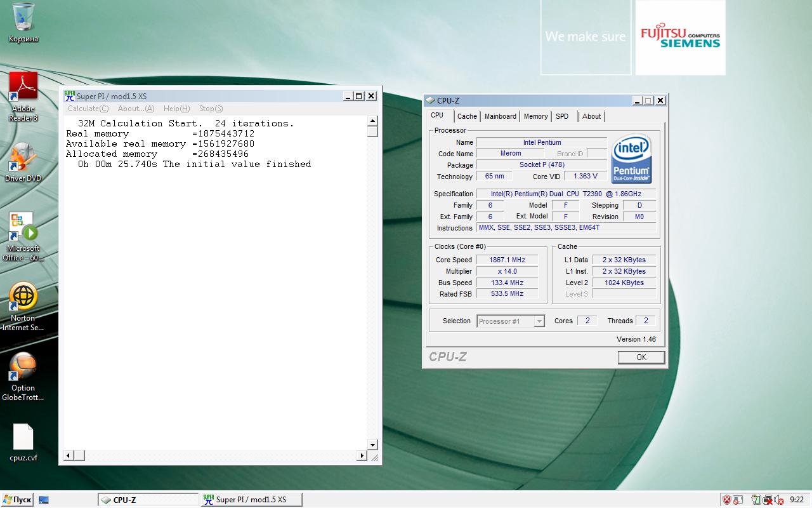Minimize the CPU-Z window

(637, 100)
